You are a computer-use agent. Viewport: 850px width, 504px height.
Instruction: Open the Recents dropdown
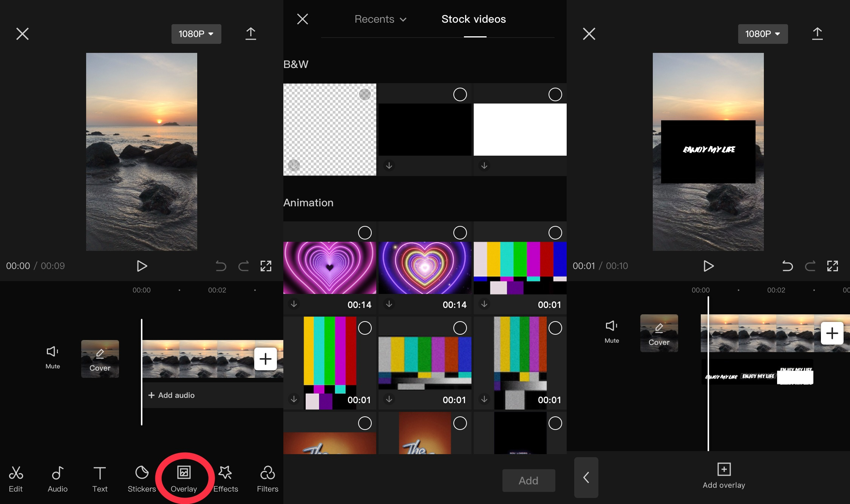click(380, 19)
